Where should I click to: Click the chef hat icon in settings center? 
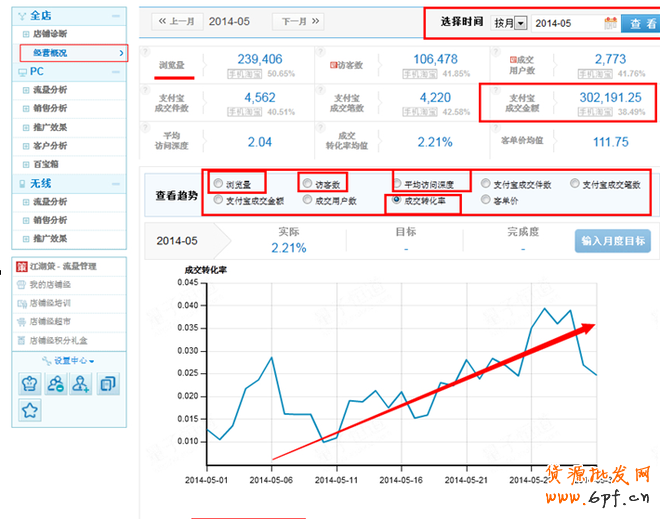pyautogui.click(x=29, y=384)
